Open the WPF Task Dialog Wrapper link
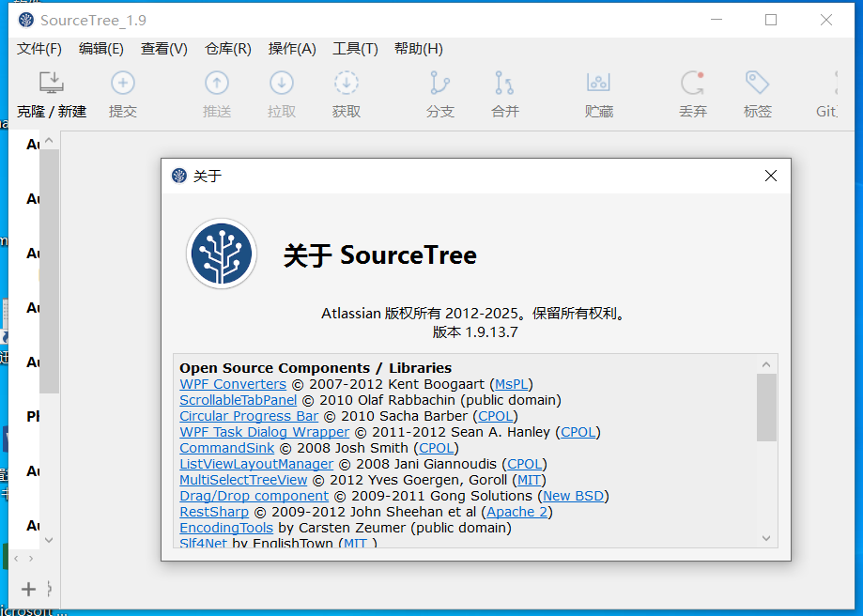The image size is (863, 616). pos(264,432)
